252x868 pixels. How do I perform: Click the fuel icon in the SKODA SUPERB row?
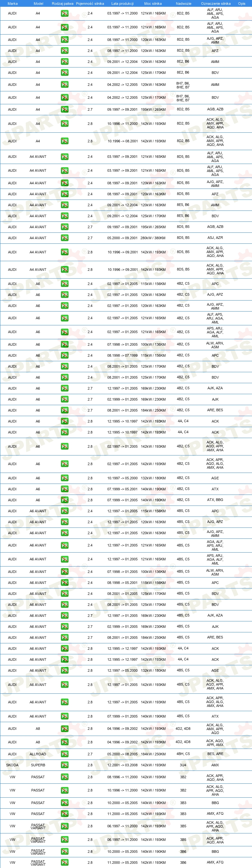[64, 765]
